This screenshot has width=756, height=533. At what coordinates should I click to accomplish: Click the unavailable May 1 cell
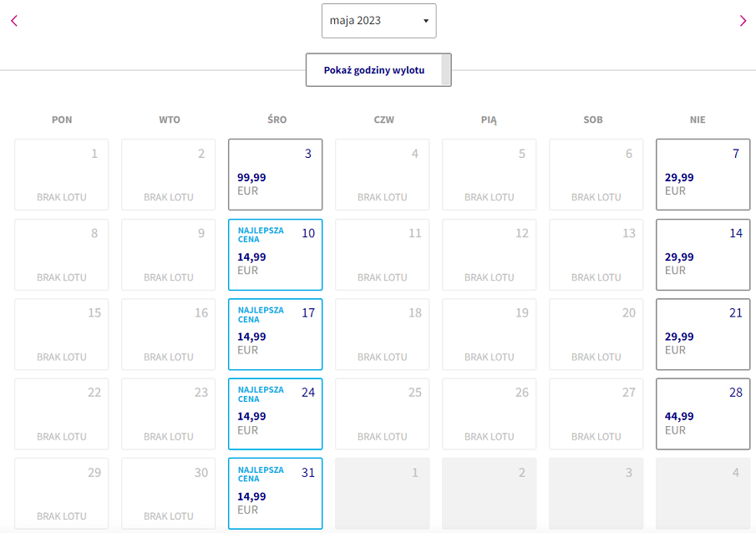pyautogui.click(x=61, y=175)
